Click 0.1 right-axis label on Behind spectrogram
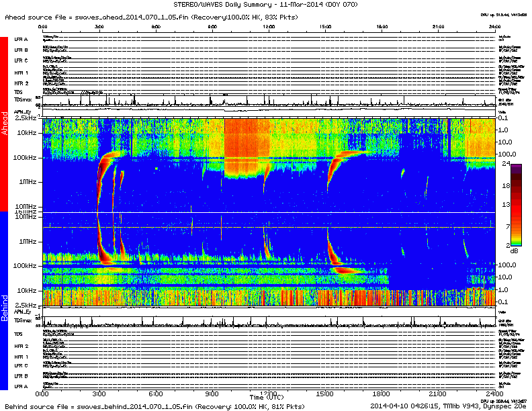Viewport: 532px width, 411px height. click(503, 302)
